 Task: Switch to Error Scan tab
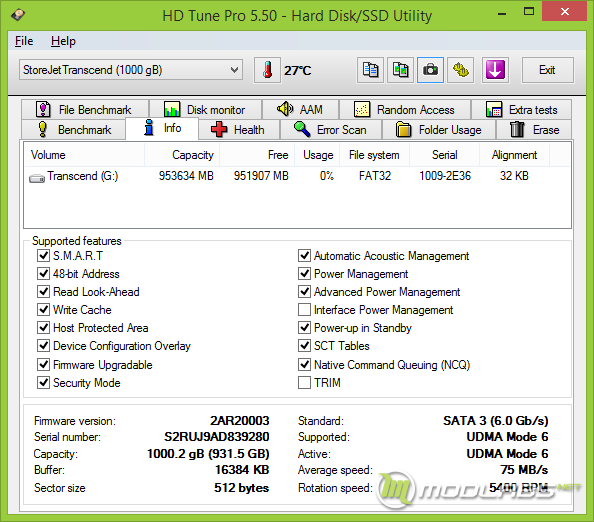point(331,130)
